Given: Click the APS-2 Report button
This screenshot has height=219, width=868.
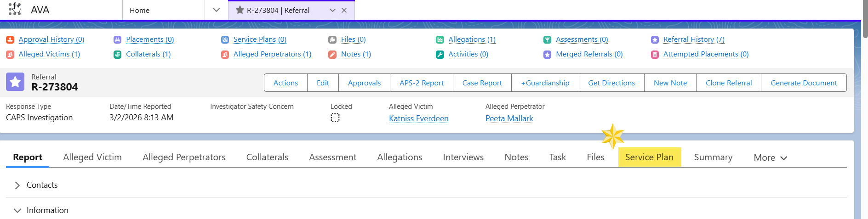Looking at the screenshot, I should (422, 83).
